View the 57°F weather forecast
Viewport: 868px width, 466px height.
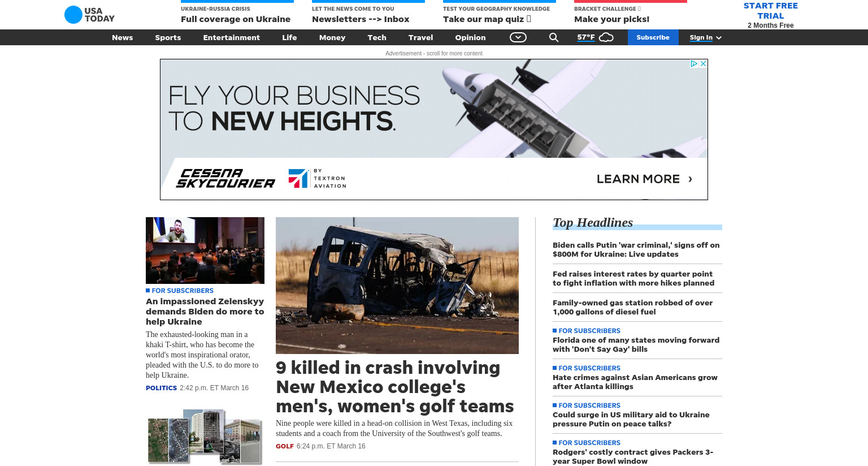586,37
